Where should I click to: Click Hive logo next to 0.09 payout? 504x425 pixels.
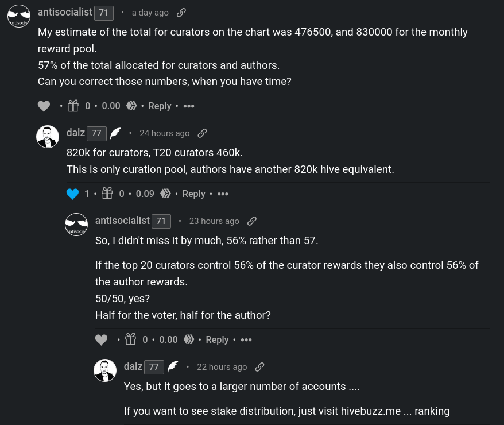[165, 194]
